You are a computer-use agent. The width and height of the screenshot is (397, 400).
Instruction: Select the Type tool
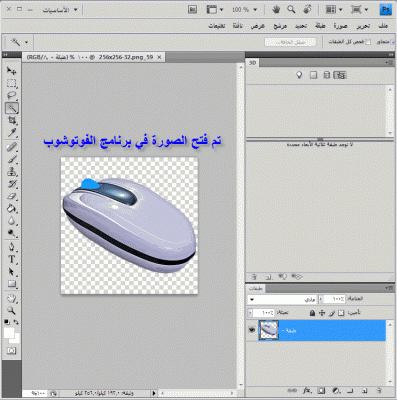[x=12, y=259]
